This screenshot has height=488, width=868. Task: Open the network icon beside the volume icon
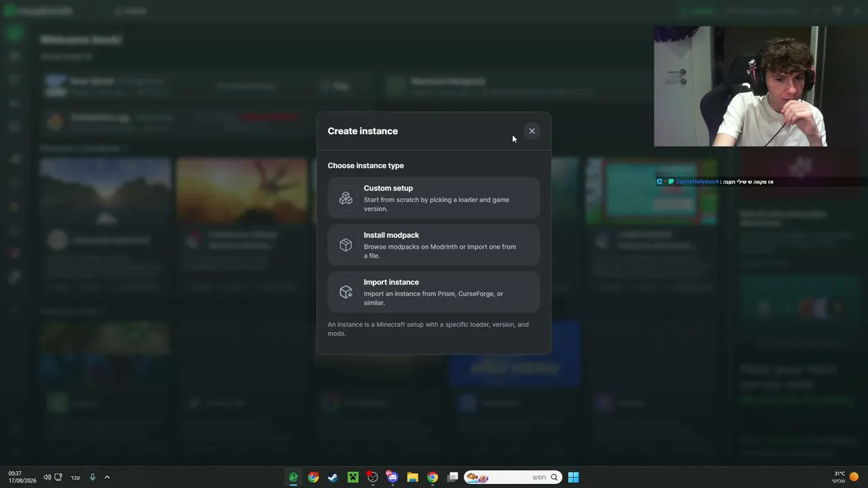click(x=58, y=477)
